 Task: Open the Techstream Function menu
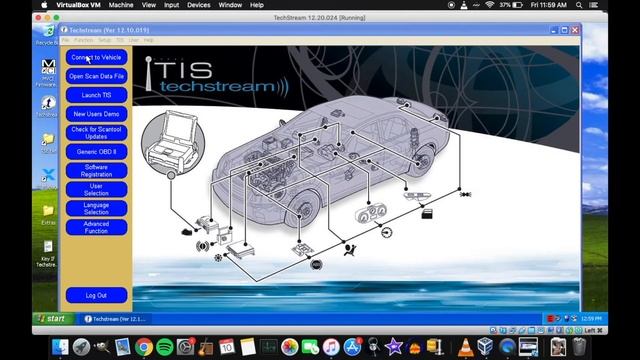click(84, 40)
